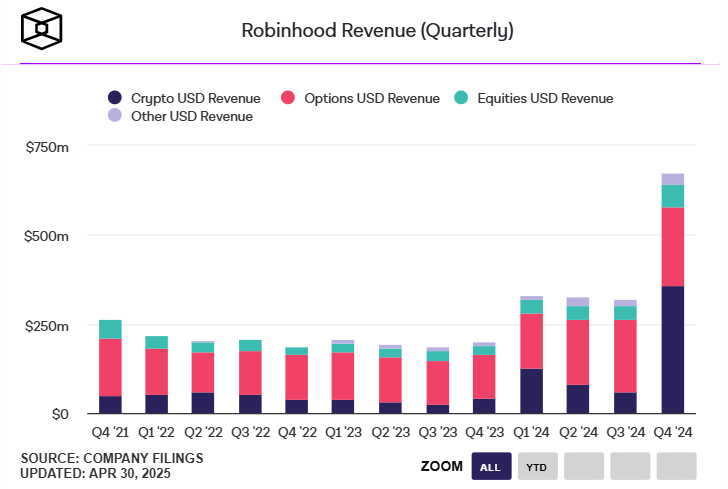Click the $250m axis label
Viewport: 728px width, 489px height.
coord(47,326)
